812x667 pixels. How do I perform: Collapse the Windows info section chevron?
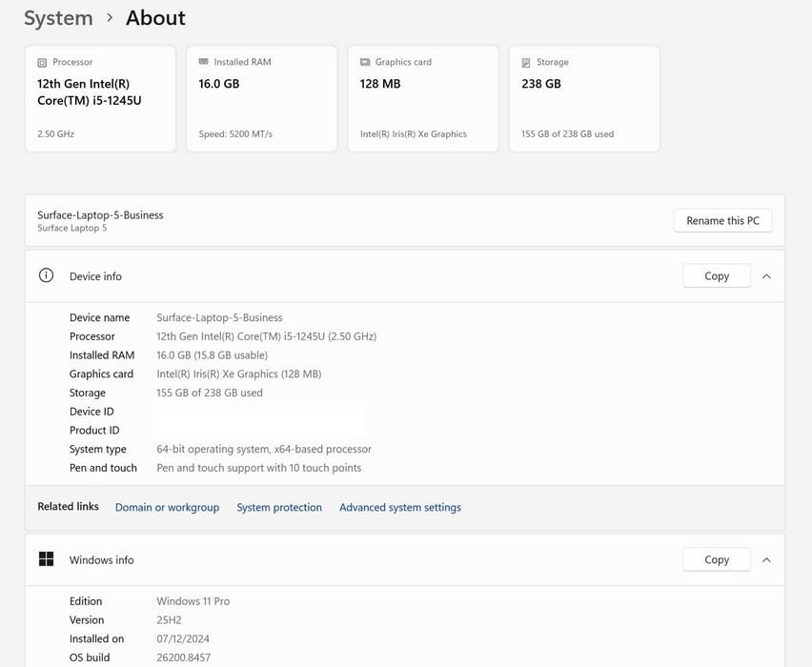pyautogui.click(x=766, y=560)
